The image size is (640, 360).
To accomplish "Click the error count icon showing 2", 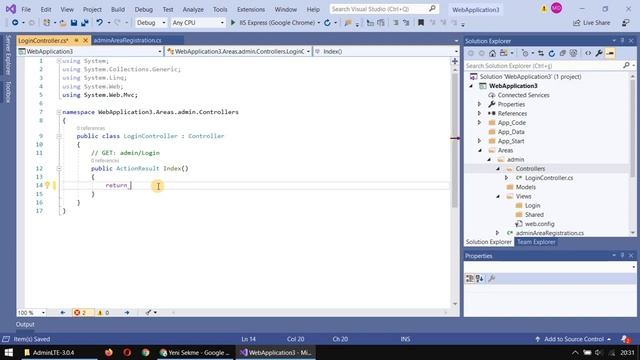I will click(77, 312).
